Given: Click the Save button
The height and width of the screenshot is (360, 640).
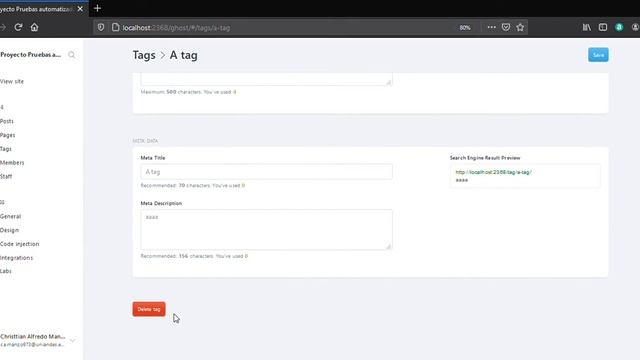Looking at the screenshot, I should pos(598,55).
